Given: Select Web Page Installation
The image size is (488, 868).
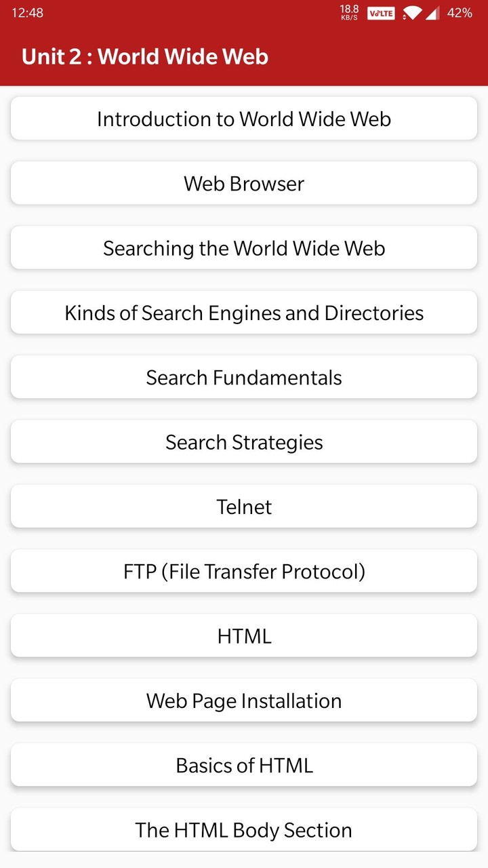Looking at the screenshot, I should [244, 700].
